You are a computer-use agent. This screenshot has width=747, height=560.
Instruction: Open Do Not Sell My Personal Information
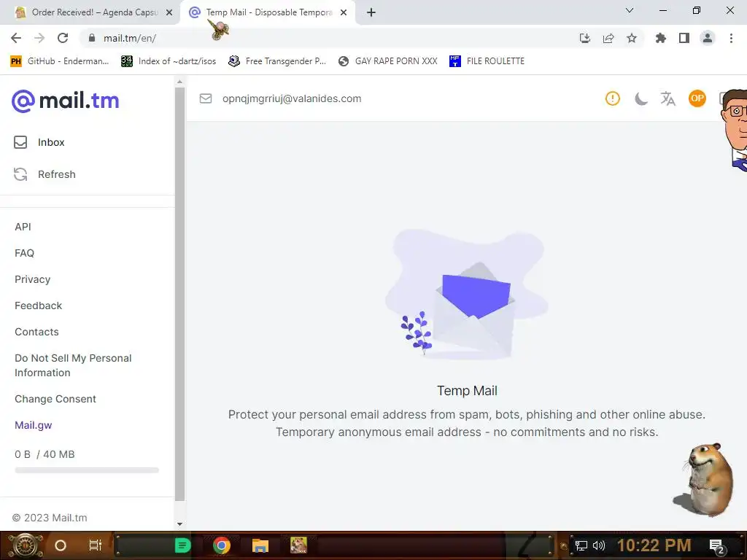click(73, 365)
